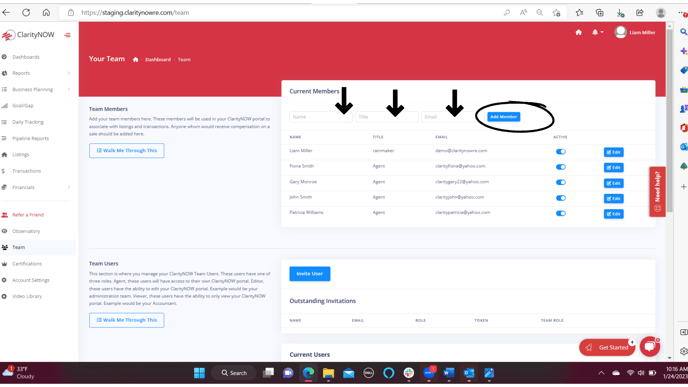Screen dimensions: 688x387
Task: Click the home icon in the red header
Action: (x=578, y=32)
